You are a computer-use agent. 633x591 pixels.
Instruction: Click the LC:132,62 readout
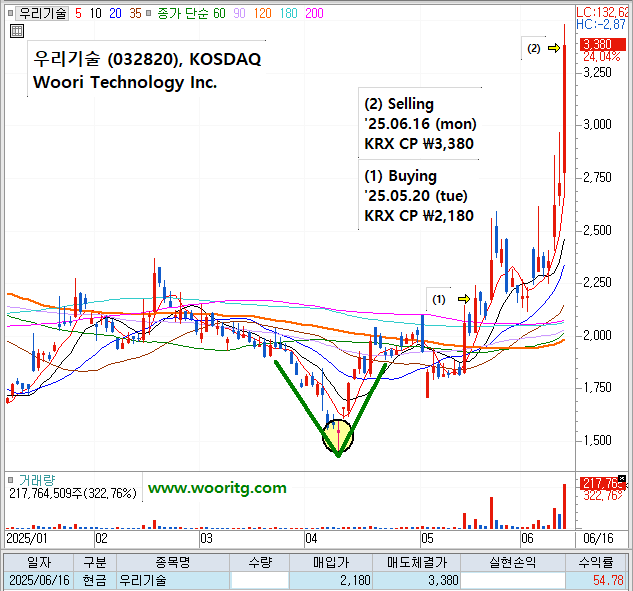pyautogui.click(x=603, y=13)
